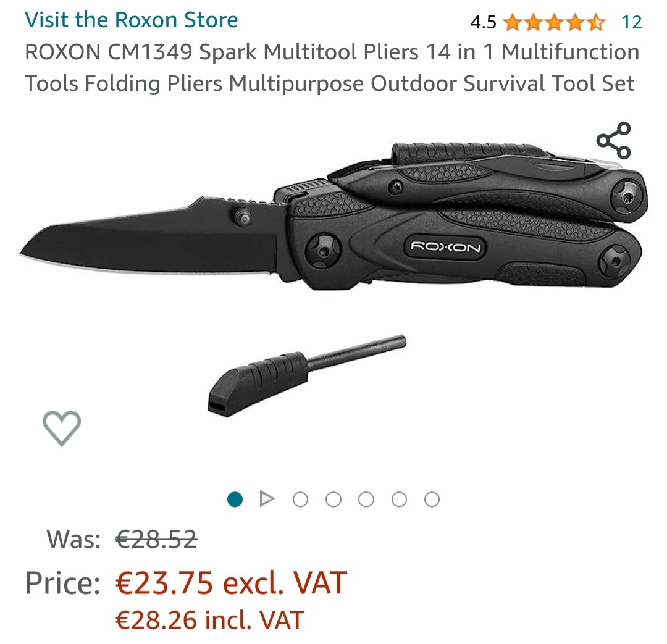The width and height of the screenshot is (667, 644).
Task: Tap the fire starter rod in image
Action: (x=307, y=375)
